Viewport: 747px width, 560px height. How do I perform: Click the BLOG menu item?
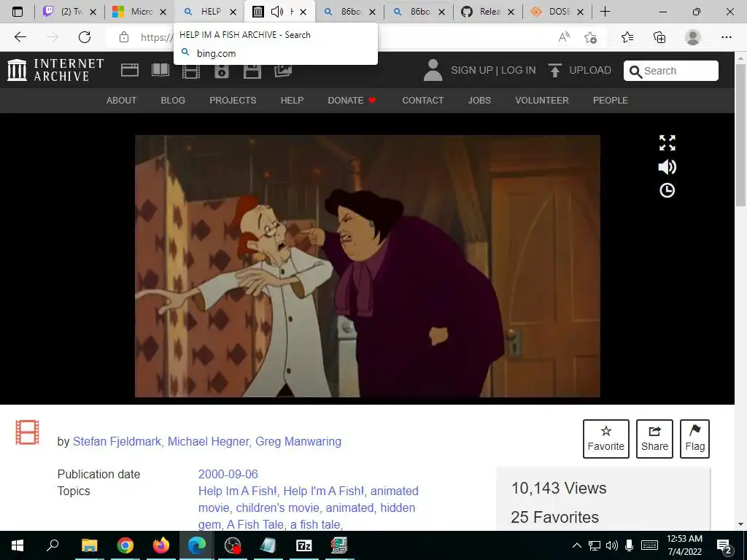[x=173, y=101]
